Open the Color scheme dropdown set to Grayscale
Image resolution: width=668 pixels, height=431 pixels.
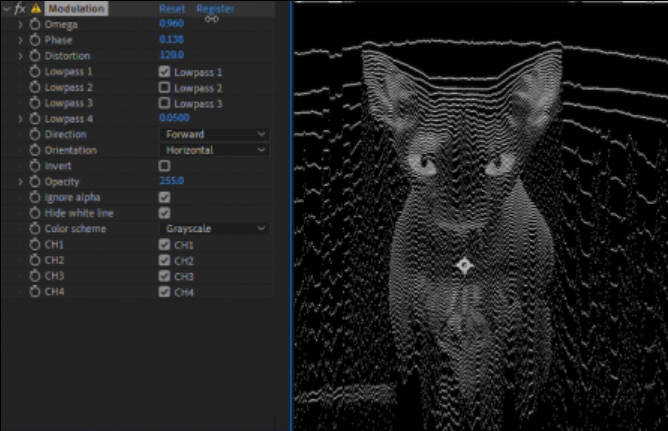click(x=215, y=229)
